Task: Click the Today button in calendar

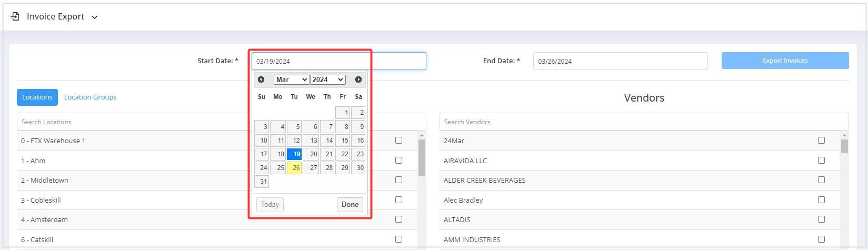Action: (270, 205)
